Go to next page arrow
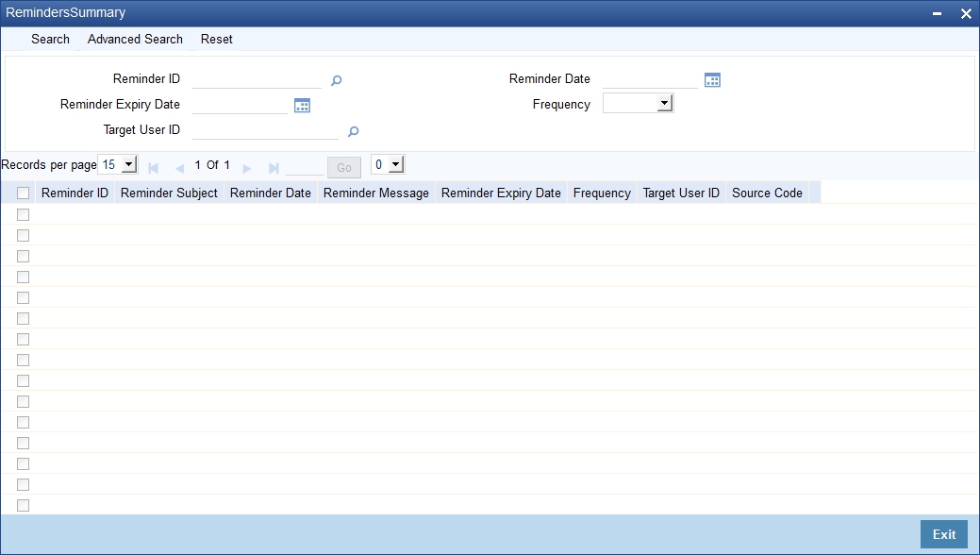The width and height of the screenshot is (980, 555). point(247,168)
